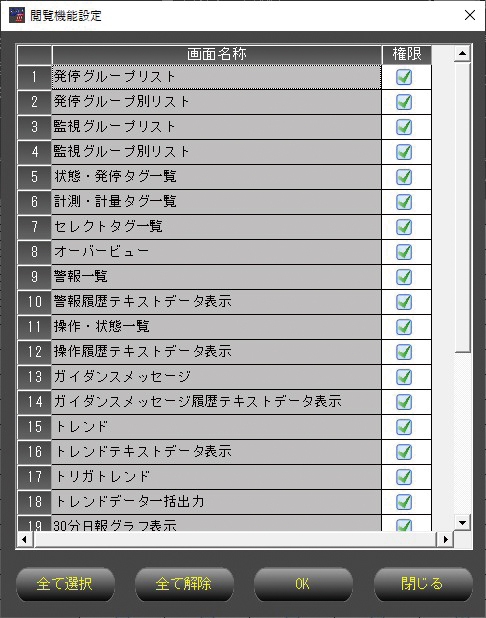The width and height of the screenshot is (486, 618).
Task: Uncheck permission for 発停グループリスト
Action: [x=404, y=77]
